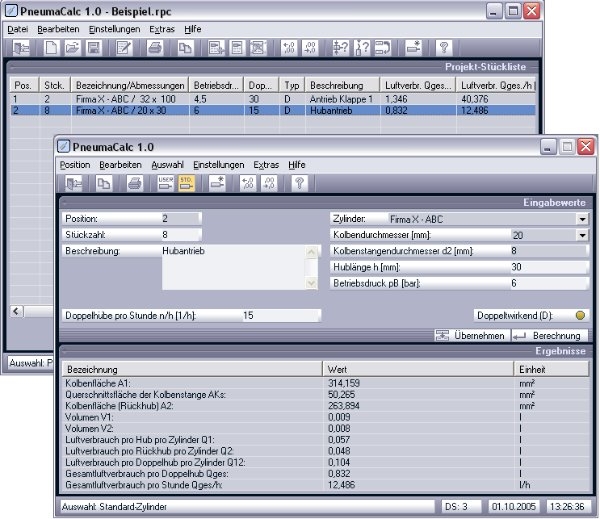Click the copy icon in front window toolbar
This screenshot has height=519, width=600.
click(x=104, y=183)
